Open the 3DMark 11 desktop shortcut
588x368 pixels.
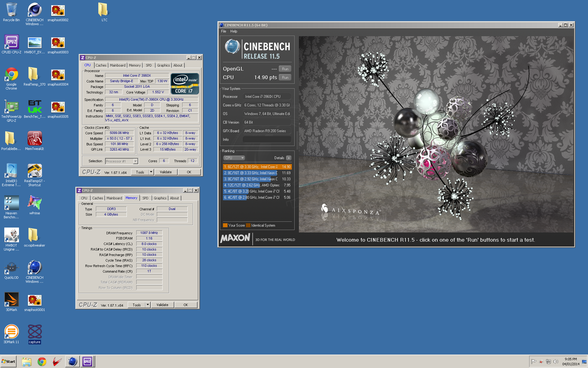(11, 334)
